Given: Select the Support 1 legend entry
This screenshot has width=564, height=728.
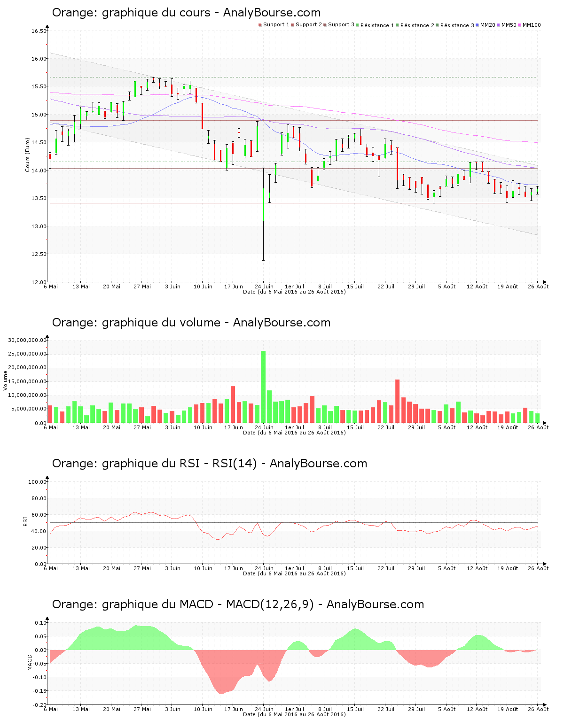Looking at the screenshot, I should click(274, 25).
